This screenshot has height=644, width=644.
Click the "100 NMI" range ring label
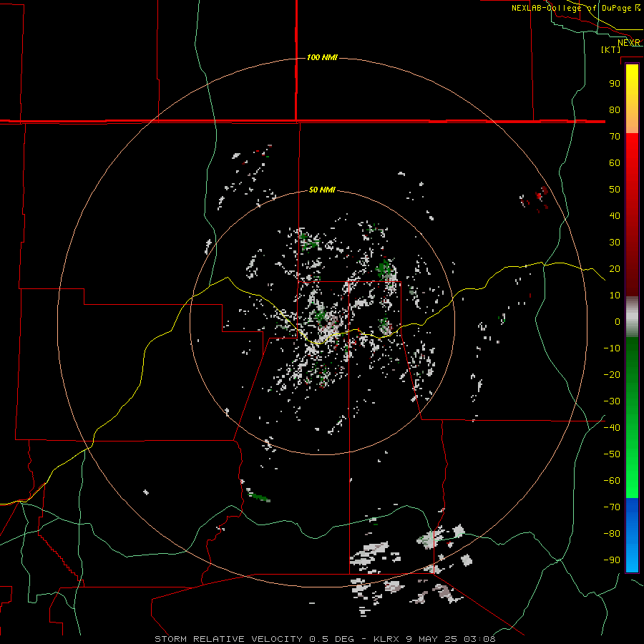point(322,57)
